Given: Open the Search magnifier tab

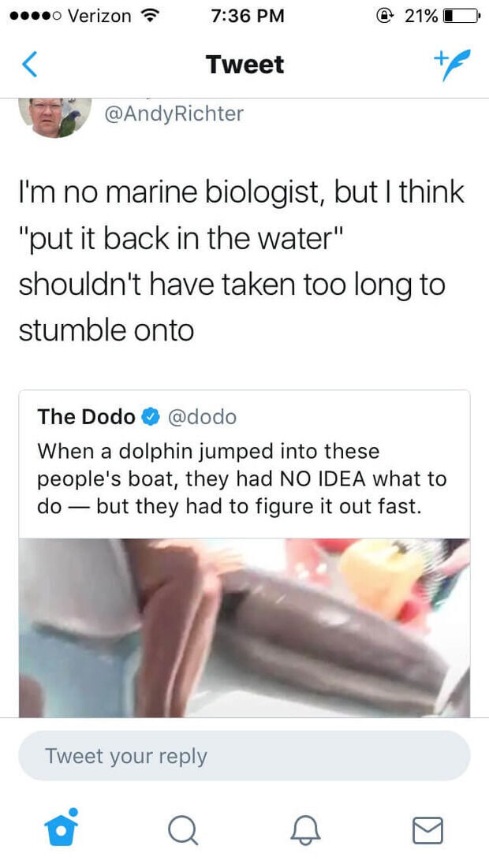Looking at the screenshot, I should (x=183, y=831).
